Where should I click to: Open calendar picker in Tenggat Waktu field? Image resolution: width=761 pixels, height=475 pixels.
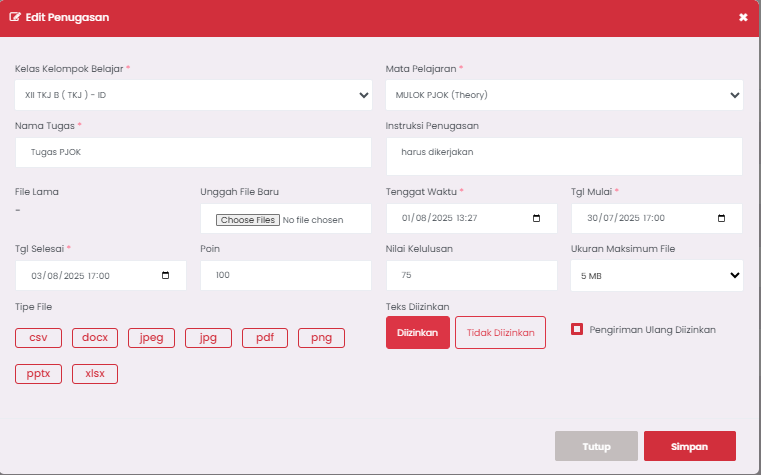[537, 219]
